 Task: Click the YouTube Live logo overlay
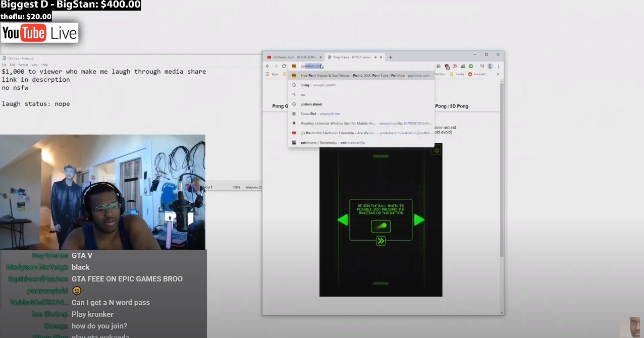click(39, 33)
